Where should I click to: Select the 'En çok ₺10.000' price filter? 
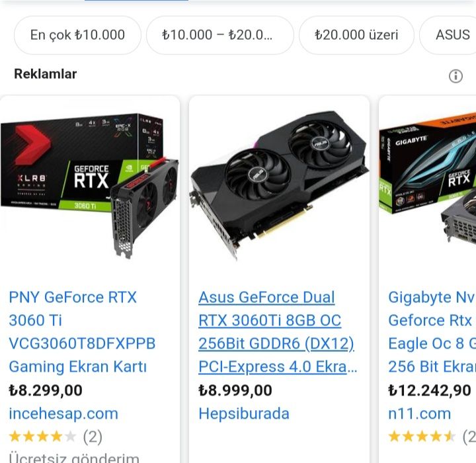tap(77, 35)
